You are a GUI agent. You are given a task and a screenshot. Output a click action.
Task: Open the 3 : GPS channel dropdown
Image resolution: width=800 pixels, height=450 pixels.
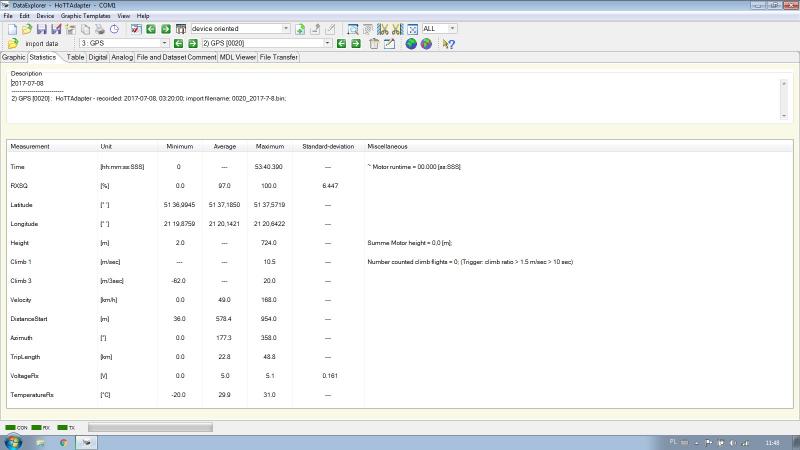165,44
